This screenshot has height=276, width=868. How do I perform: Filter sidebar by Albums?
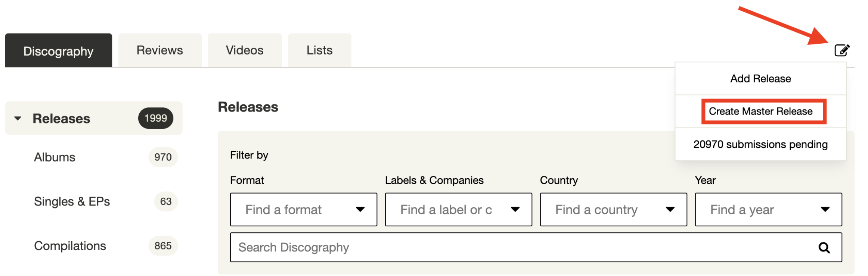tap(55, 157)
